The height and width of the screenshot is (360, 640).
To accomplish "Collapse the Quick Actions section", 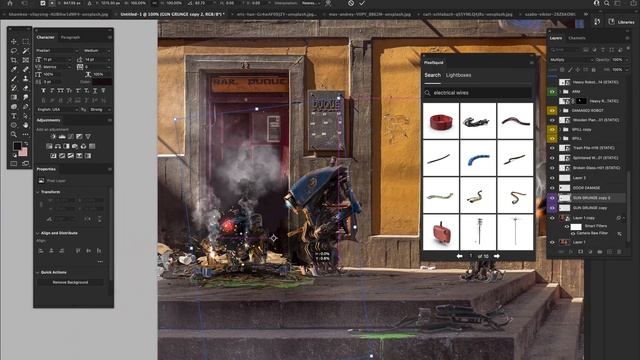I will point(38,272).
